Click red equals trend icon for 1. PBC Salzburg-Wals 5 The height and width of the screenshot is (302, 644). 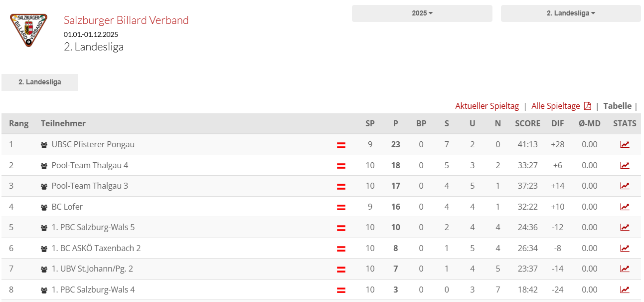click(x=341, y=228)
